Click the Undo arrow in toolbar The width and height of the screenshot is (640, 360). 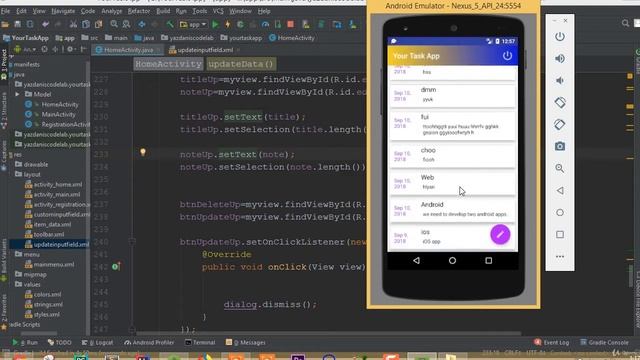(x=45, y=24)
